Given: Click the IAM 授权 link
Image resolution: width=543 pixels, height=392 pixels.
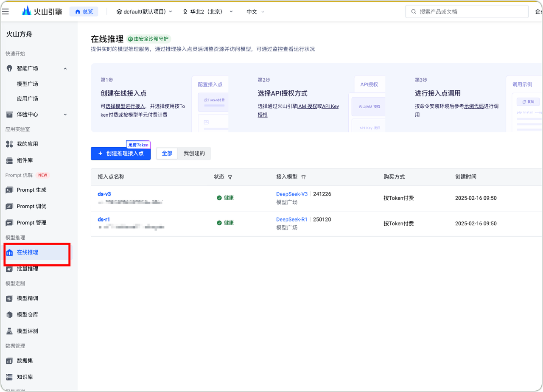Looking at the screenshot, I should (306, 106).
